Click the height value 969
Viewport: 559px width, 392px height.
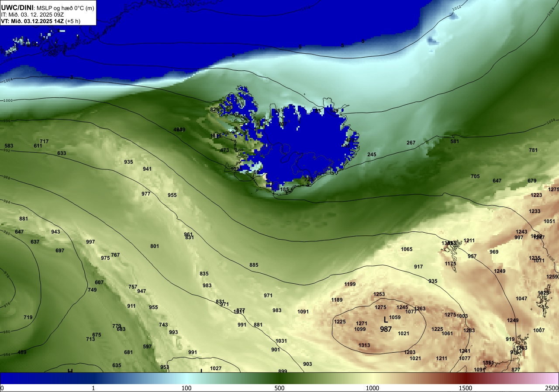pos(494,252)
